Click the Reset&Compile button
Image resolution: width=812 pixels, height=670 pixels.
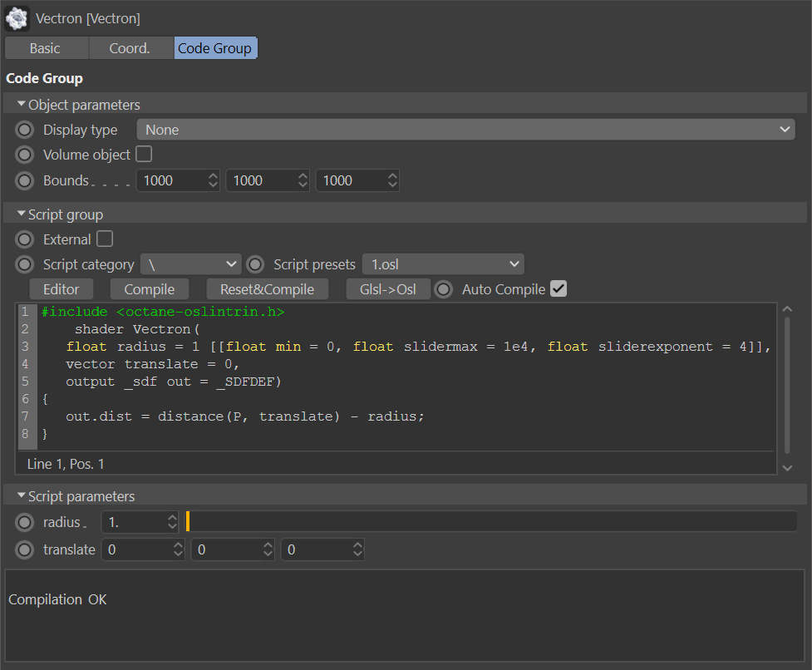click(x=268, y=289)
